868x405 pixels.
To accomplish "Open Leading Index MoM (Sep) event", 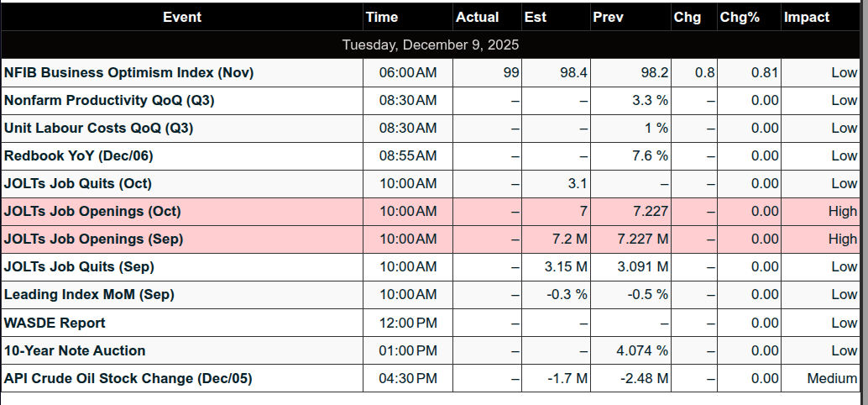I will click(90, 295).
